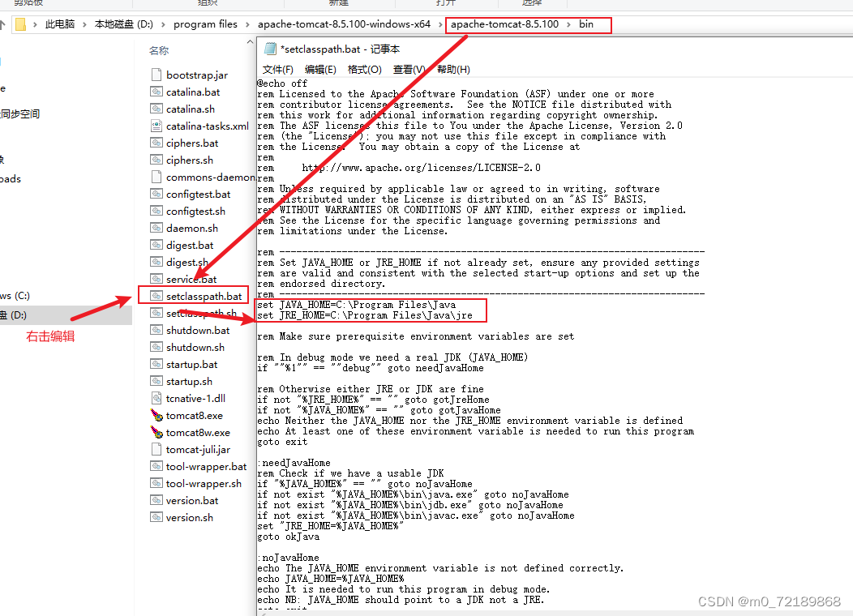
Task: Select the tomcat-juli.jar file icon
Action: pos(155,449)
